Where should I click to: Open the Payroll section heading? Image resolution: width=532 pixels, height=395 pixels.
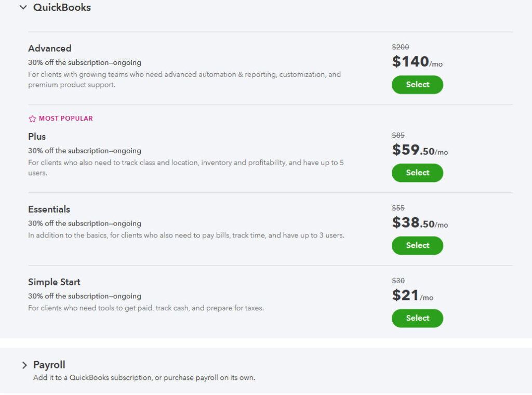49,365
